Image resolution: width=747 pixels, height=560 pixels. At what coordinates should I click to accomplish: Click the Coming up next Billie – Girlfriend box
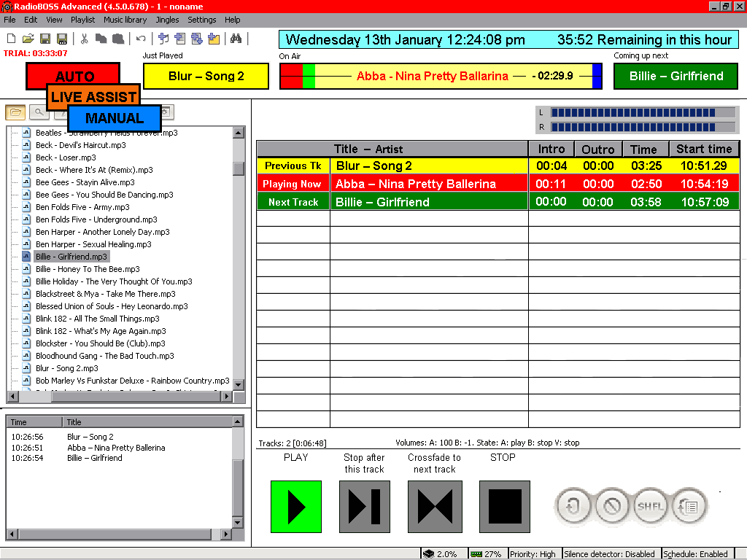click(676, 76)
